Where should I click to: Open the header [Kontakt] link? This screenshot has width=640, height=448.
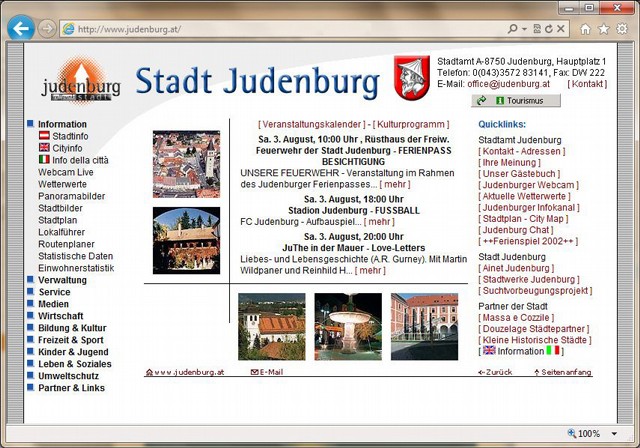click(587, 84)
